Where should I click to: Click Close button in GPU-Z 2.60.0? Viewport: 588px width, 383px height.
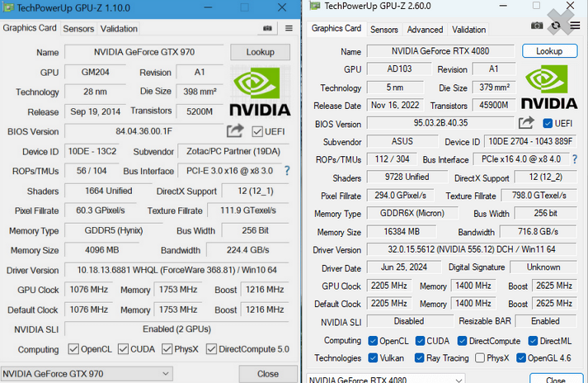(556, 378)
